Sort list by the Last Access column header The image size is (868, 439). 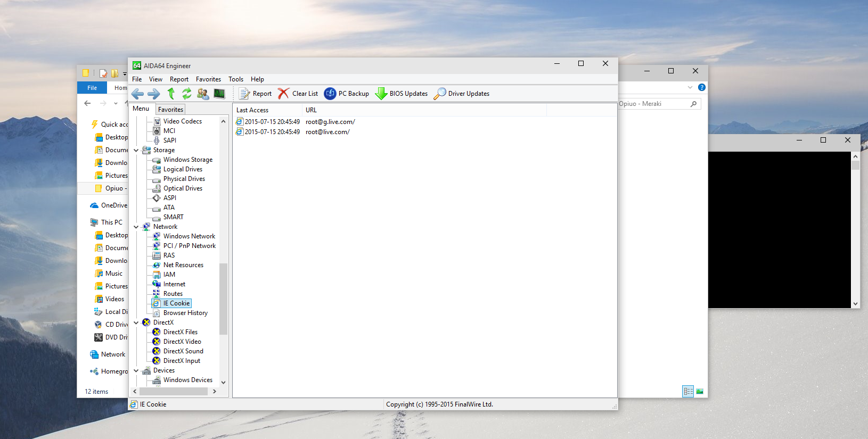pyautogui.click(x=268, y=110)
